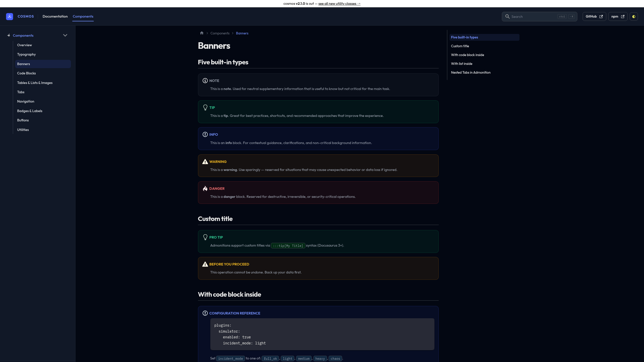Collapse the Components sidebar category

point(65,35)
